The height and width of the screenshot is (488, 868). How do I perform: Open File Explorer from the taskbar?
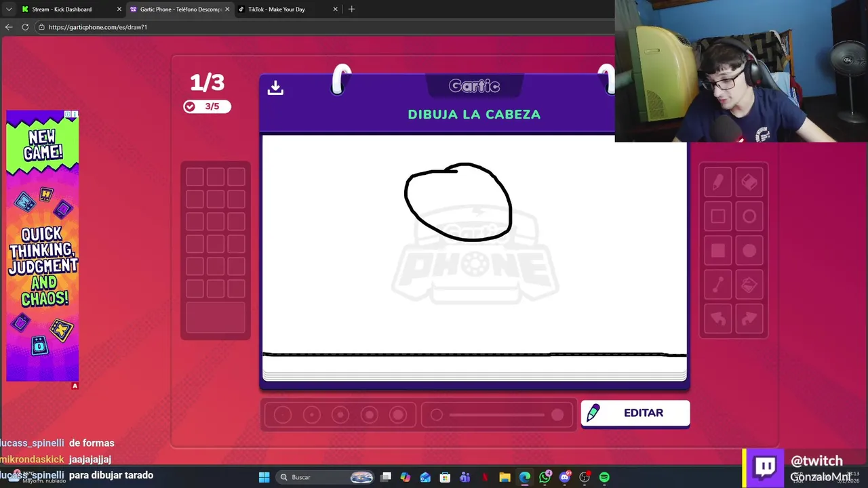(505, 477)
